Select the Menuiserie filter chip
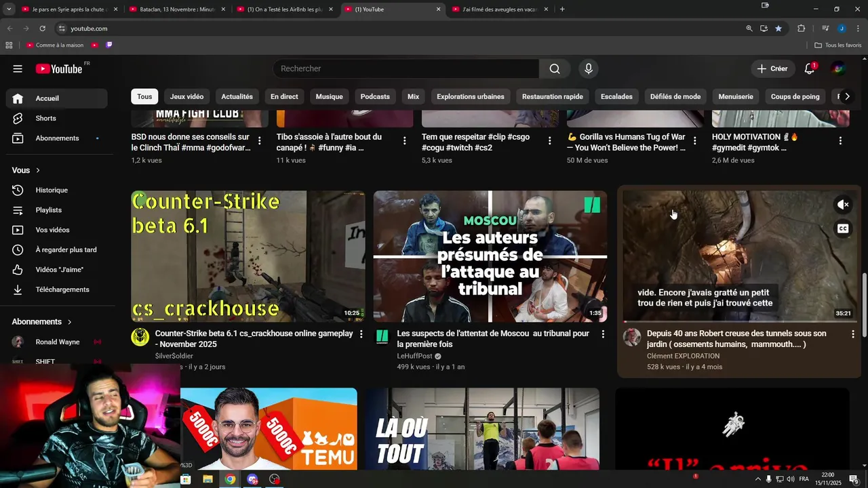 pyautogui.click(x=736, y=97)
